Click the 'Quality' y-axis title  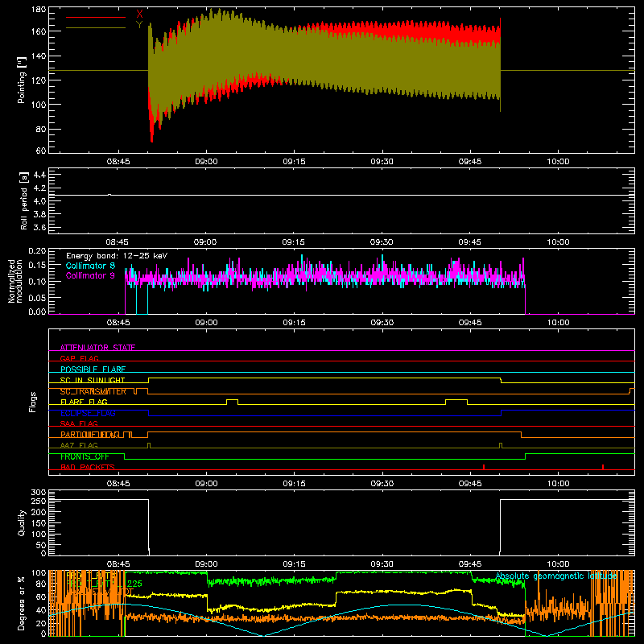click(x=22, y=522)
